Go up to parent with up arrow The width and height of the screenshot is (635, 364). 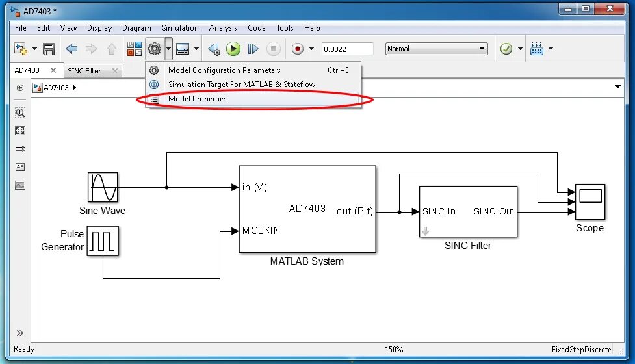112,49
